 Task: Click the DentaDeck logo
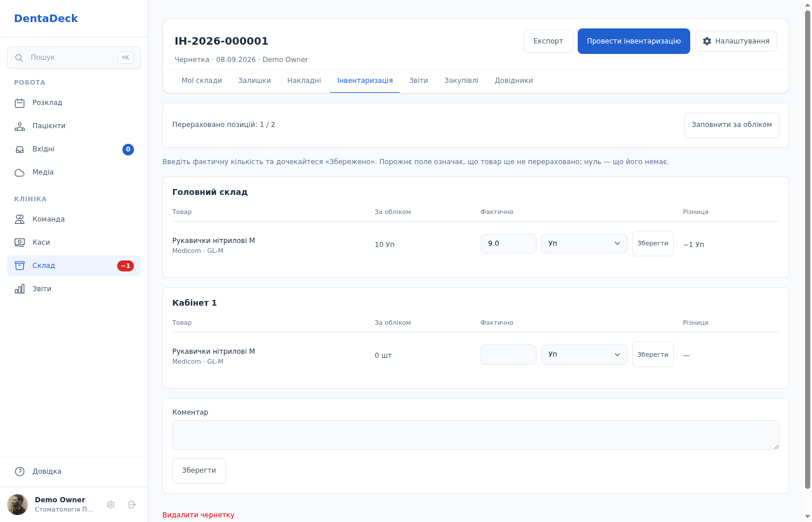pos(46,19)
